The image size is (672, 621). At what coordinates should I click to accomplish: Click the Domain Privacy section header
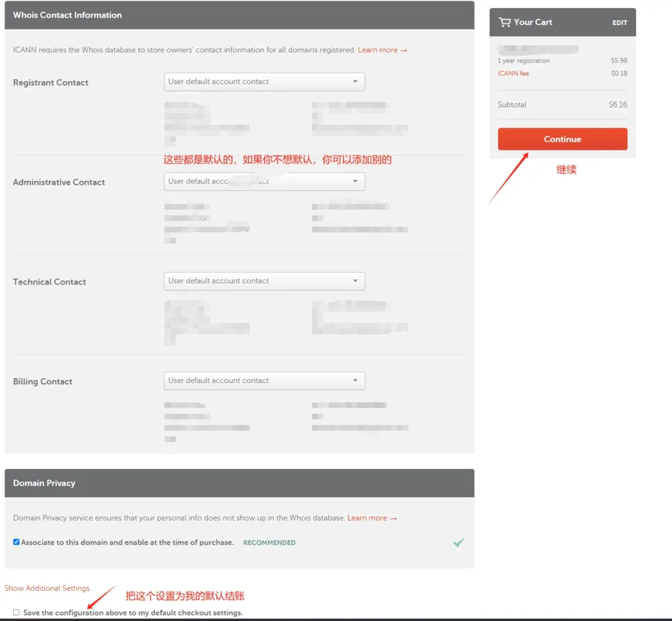point(45,483)
